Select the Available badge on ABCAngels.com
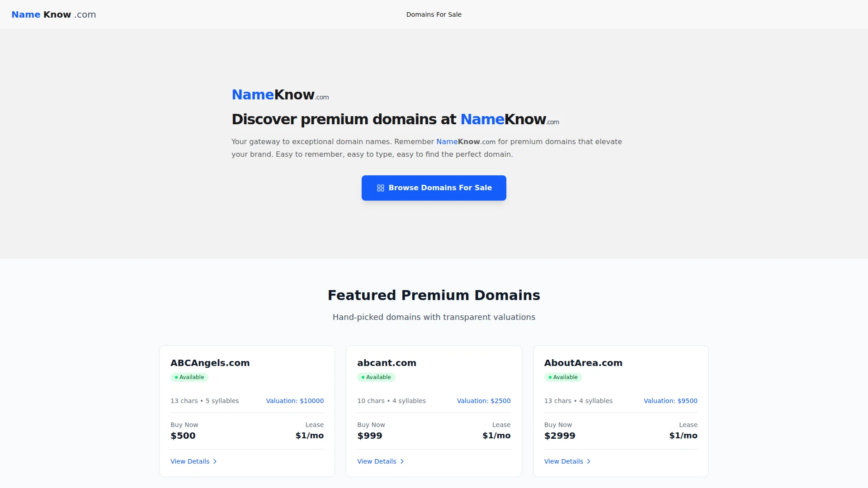868x488 pixels. (x=189, y=377)
